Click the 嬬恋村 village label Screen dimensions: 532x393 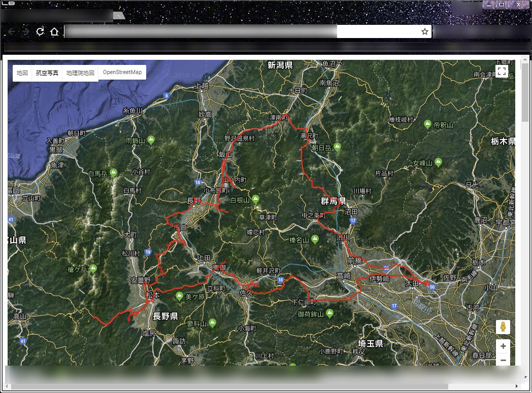tap(255, 232)
